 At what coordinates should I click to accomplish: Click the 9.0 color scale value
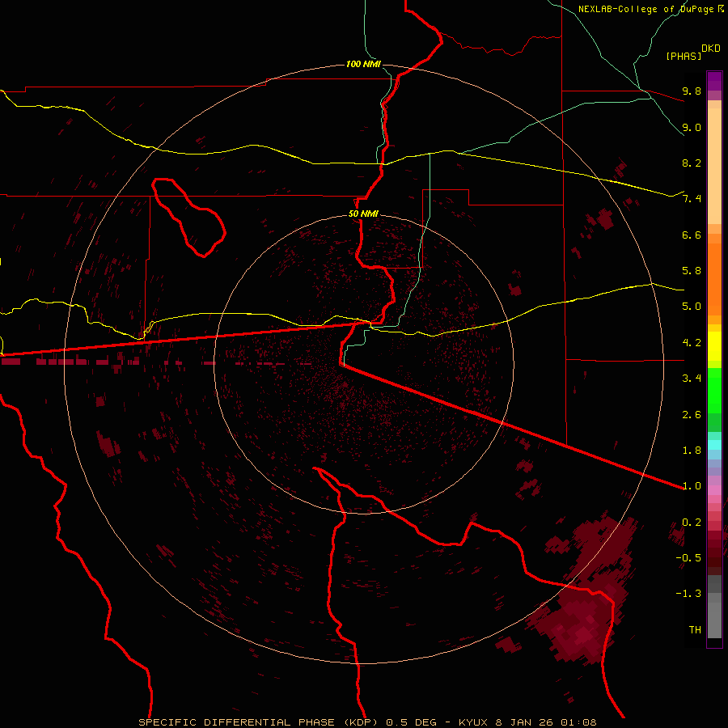click(692, 127)
